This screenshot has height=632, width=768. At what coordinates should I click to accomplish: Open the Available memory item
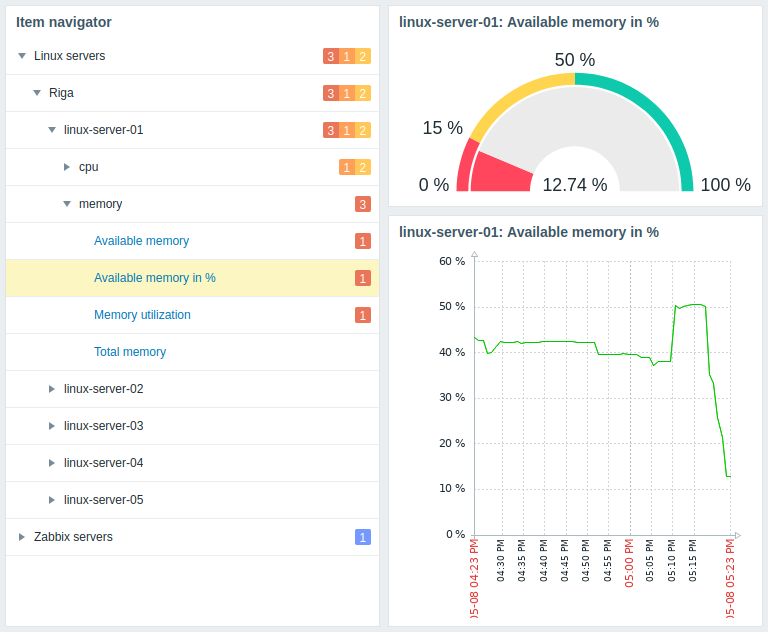tap(141, 241)
